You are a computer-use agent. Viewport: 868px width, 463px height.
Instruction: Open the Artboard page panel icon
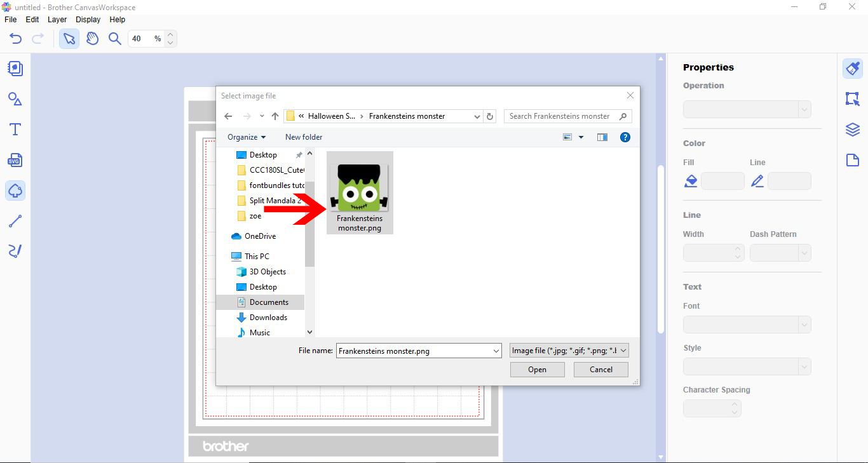tap(853, 160)
